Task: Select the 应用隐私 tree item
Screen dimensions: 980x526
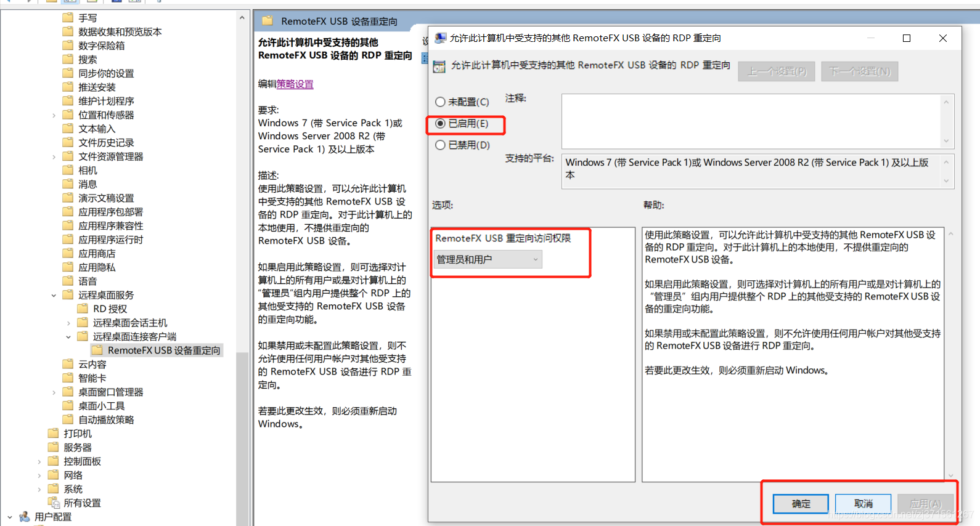Action: click(x=97, y=267)
